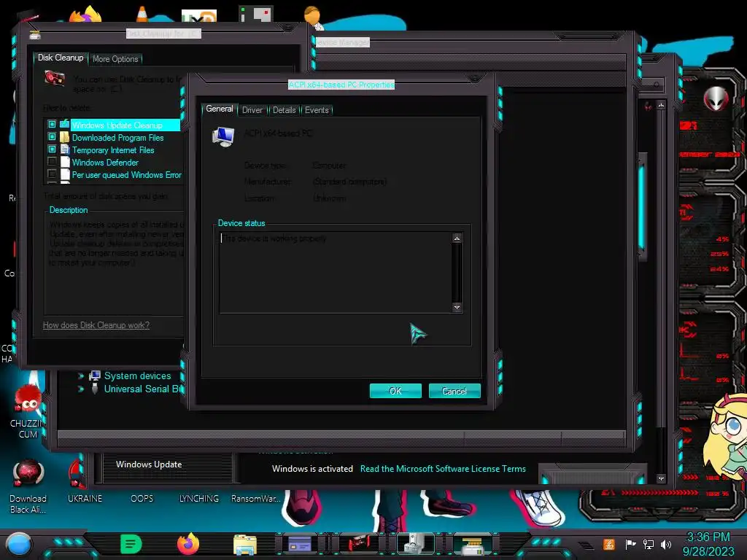Click the Per user queued Windows Error file icon
This screenshot has height=560, width=747.
click(65, 174)
